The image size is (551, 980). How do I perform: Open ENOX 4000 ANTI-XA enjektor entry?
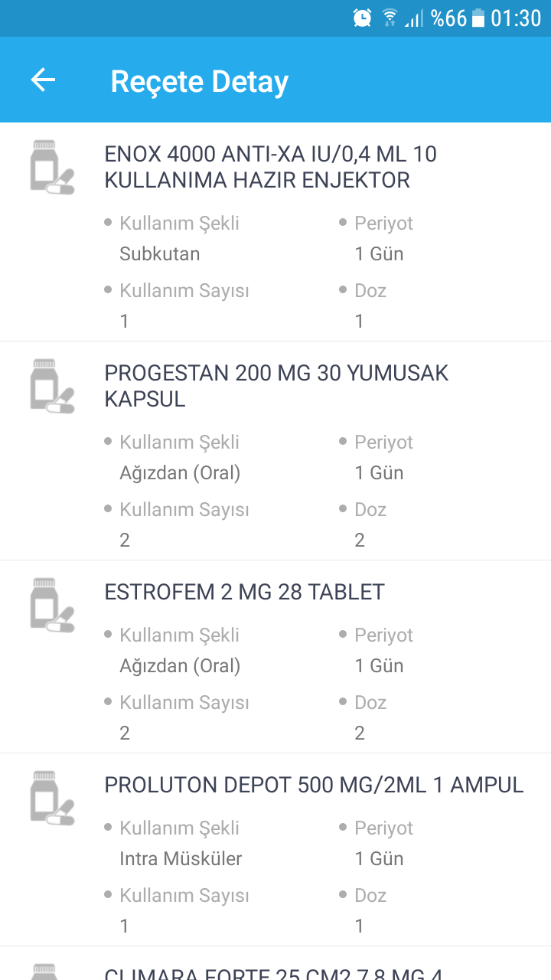[270, 167]
